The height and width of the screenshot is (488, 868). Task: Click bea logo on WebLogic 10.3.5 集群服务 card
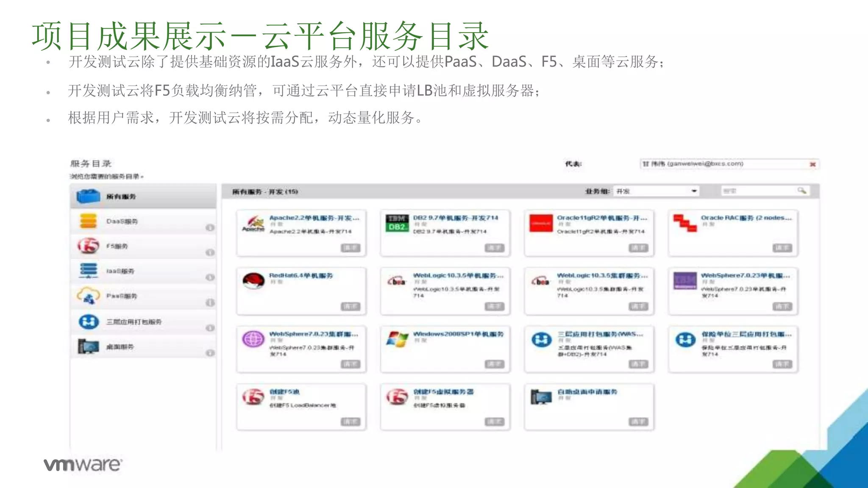(541, 281)
